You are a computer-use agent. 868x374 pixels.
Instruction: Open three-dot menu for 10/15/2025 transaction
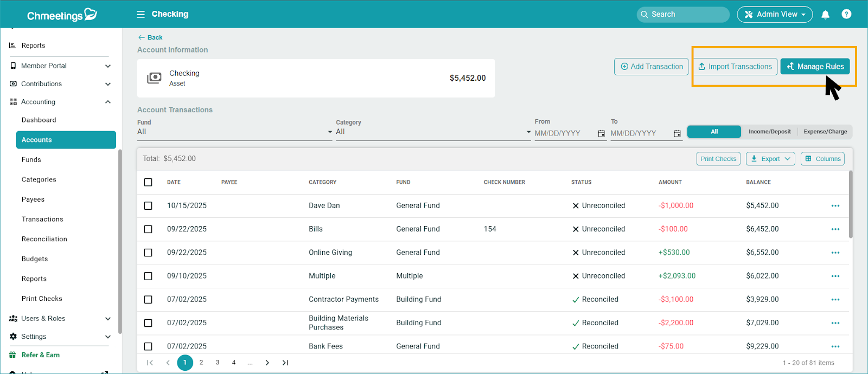tap(835, 206)
